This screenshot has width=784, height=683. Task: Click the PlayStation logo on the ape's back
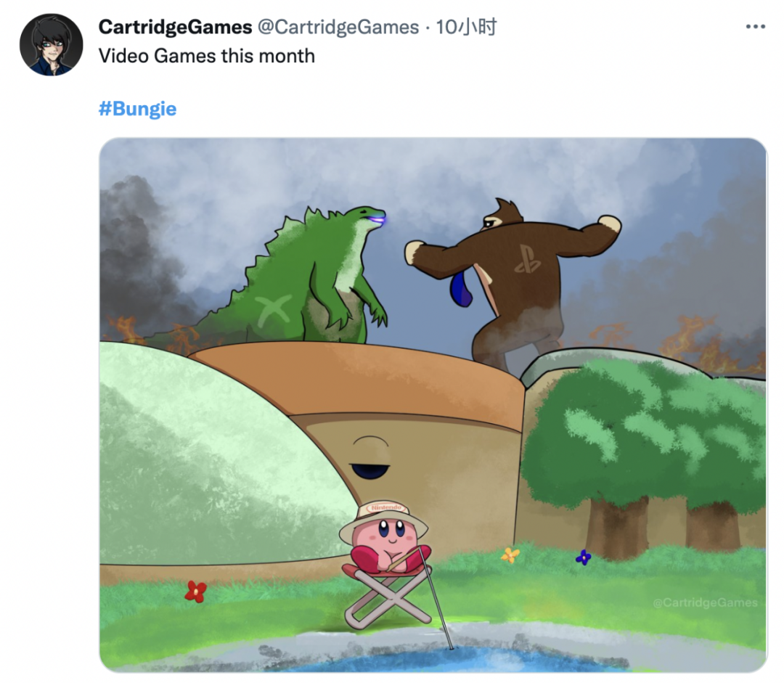tap(529, 259)
